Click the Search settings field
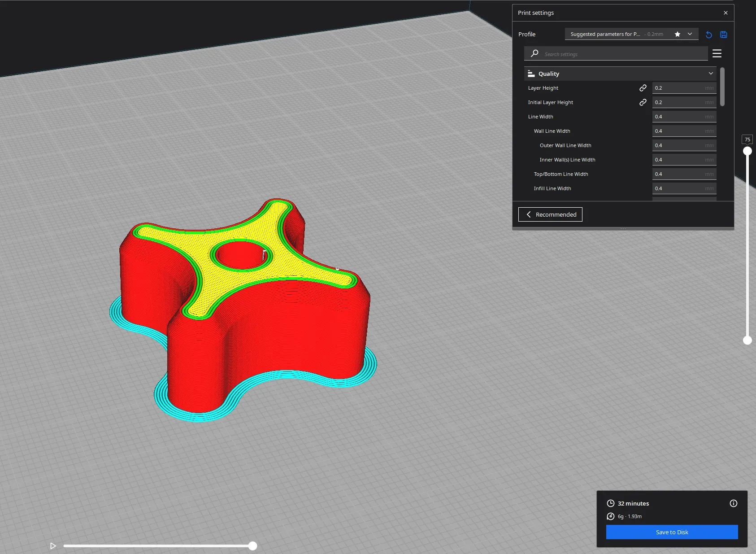The height and width of the screenshot is (554, 756). coord(623,54)
